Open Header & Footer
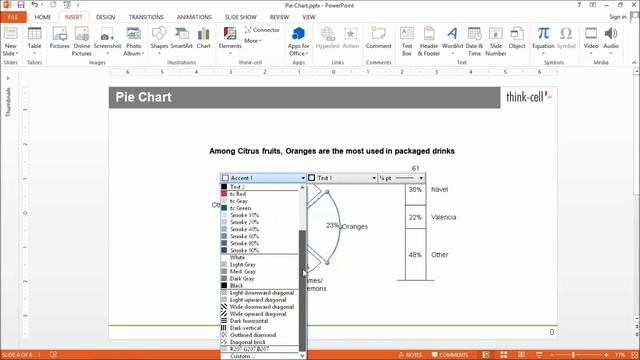 tap(429, 41)
